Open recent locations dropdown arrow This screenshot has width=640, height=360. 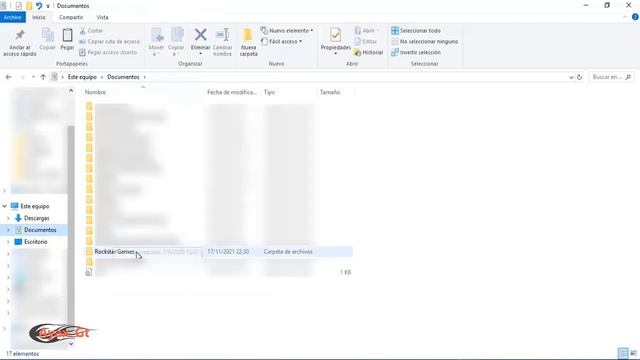(33, 77)
